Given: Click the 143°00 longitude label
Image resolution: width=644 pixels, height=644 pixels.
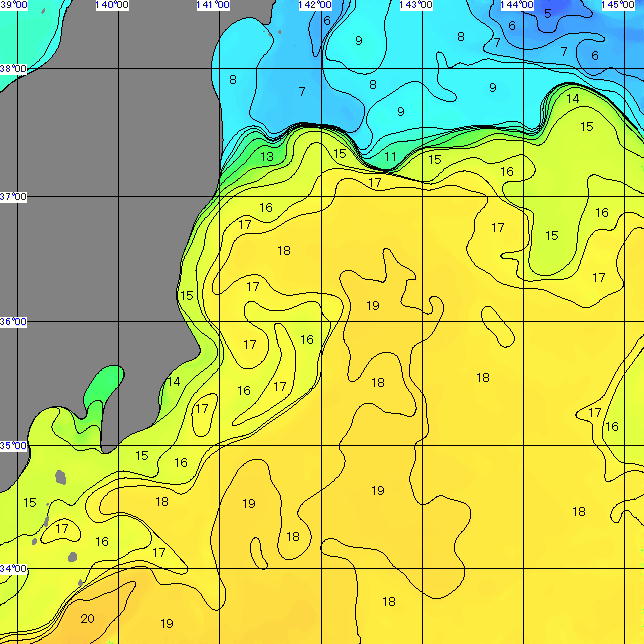Looking at the screenshot, I should pyautogui.click(x=416, y=5).
